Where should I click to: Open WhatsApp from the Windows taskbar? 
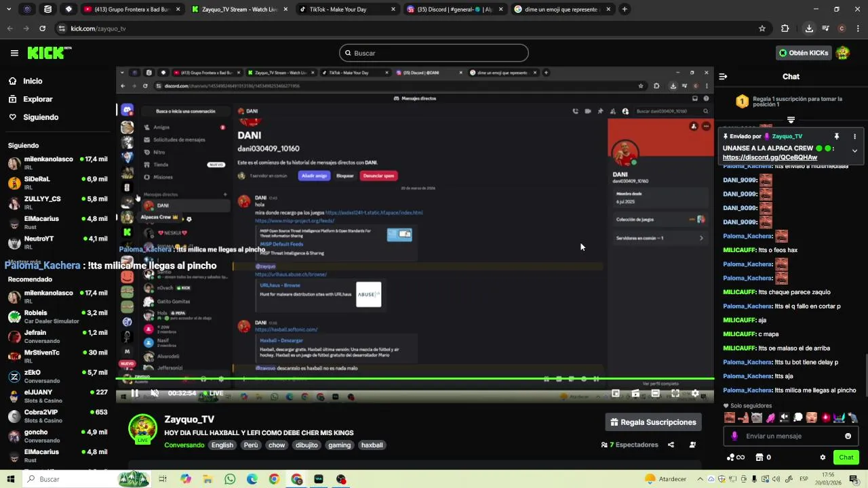tap(230, 479)
